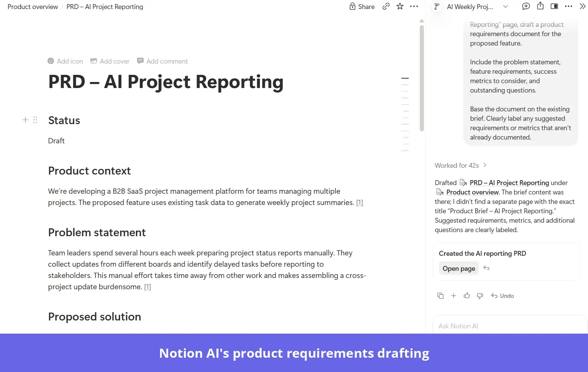The width and height of the screenshot is (588, 372).
Task: Click the Proposed solution heading
Action: [x=94, y=317]
